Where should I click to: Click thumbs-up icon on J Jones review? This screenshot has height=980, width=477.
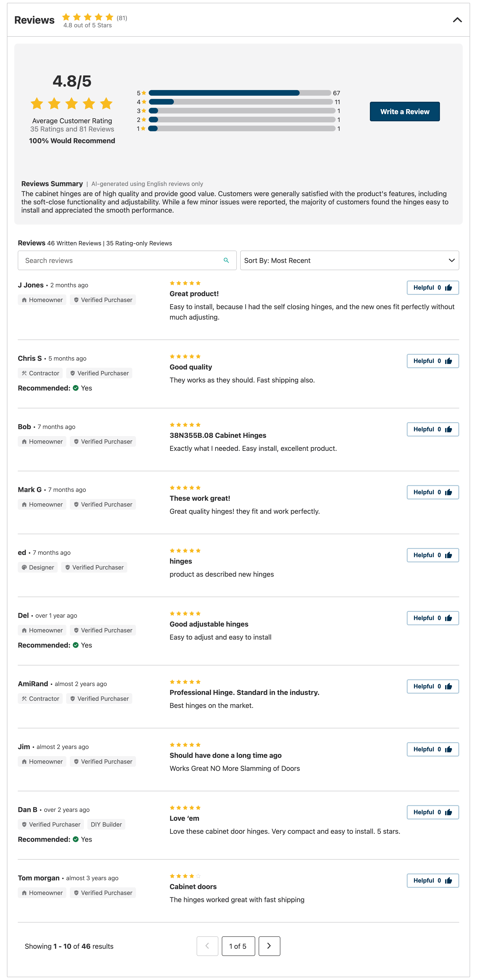[x=449, y=288]
